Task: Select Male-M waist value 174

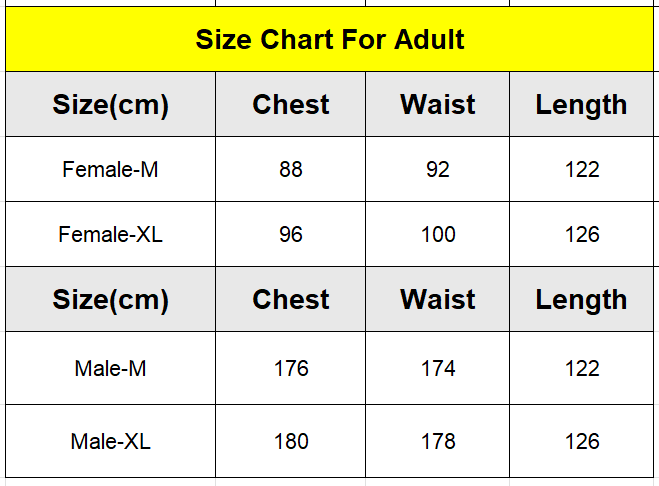Action: coord(438,368)
